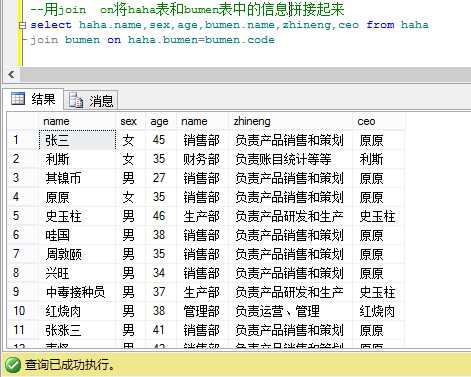The height and width of the screenshot is (377, 471).
Task: Place cursor on the join bumen line
Action: tap(152, 40)
